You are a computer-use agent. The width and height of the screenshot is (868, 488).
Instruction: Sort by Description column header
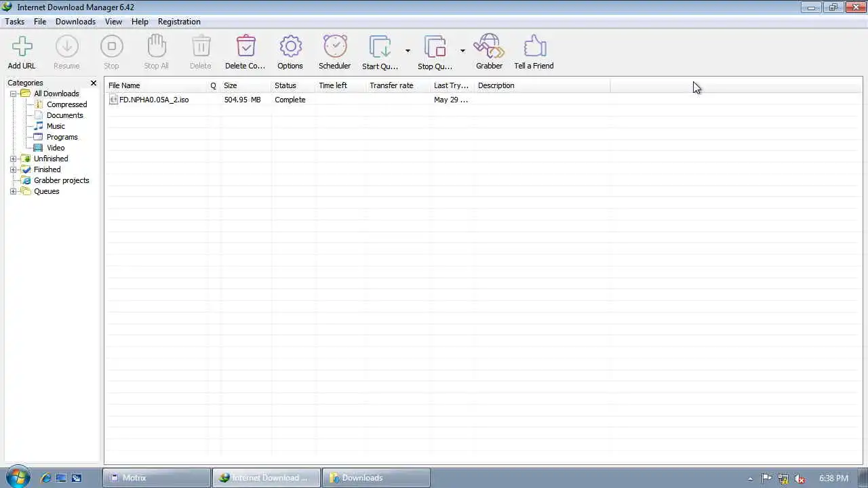pyautogui.click(x=542, y=85)
